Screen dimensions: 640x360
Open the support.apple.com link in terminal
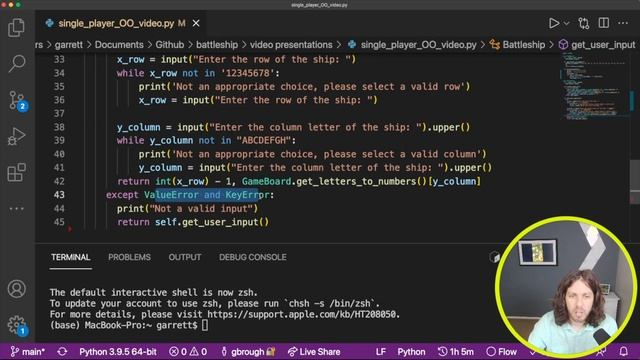pyautogui.click(x=302, y=314)
